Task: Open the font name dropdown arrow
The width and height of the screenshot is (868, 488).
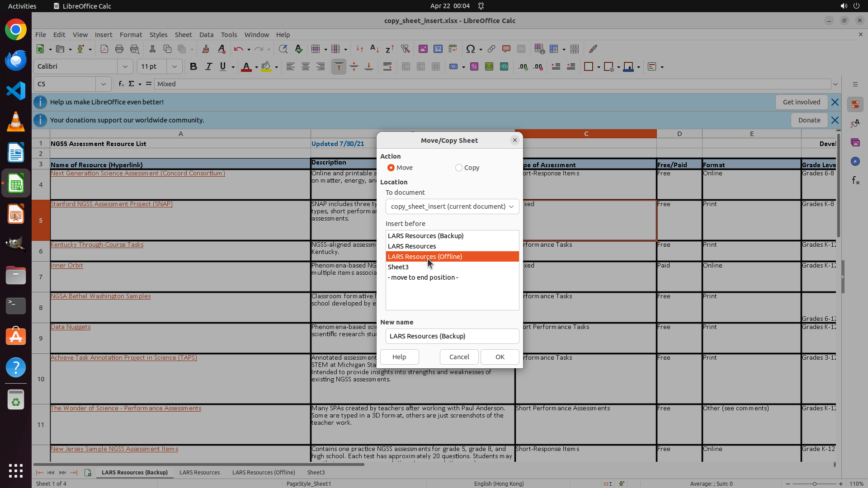Action: [125, 67]
